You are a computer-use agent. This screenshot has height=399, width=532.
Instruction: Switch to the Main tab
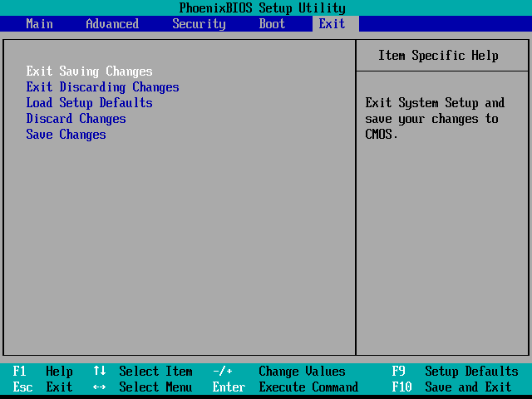tap(39, 23)
